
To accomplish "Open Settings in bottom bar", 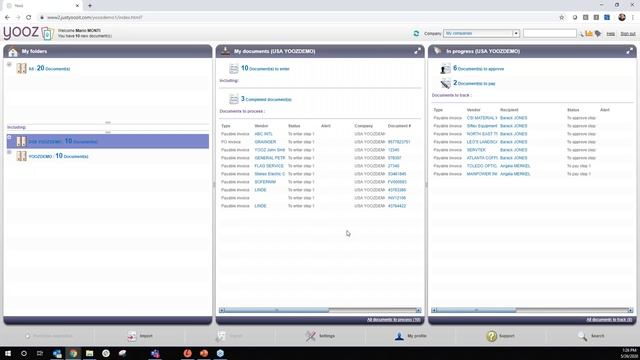I will coord(320,336).
